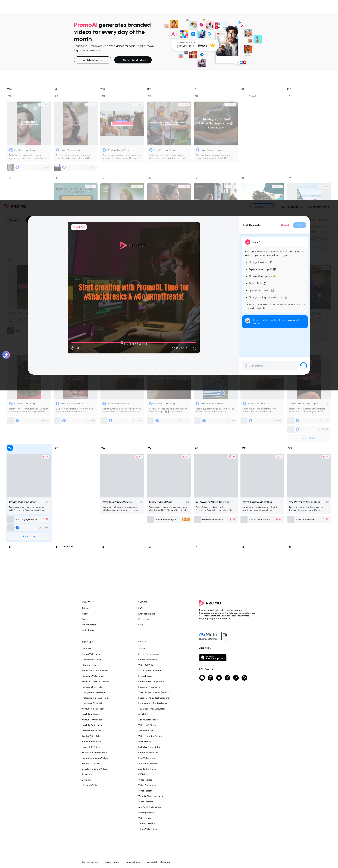Open the Instagram icon under Follow Us

[x=210, y=678]
